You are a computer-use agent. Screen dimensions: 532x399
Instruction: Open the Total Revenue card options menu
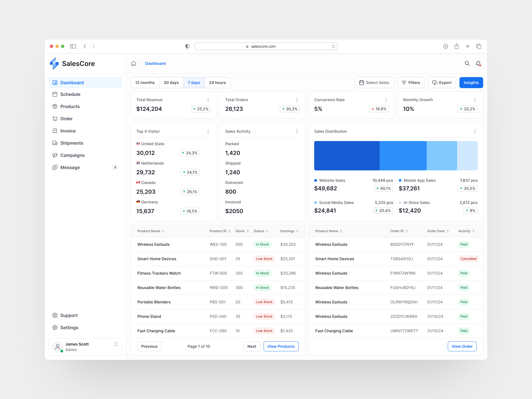(x=208, y=100)
